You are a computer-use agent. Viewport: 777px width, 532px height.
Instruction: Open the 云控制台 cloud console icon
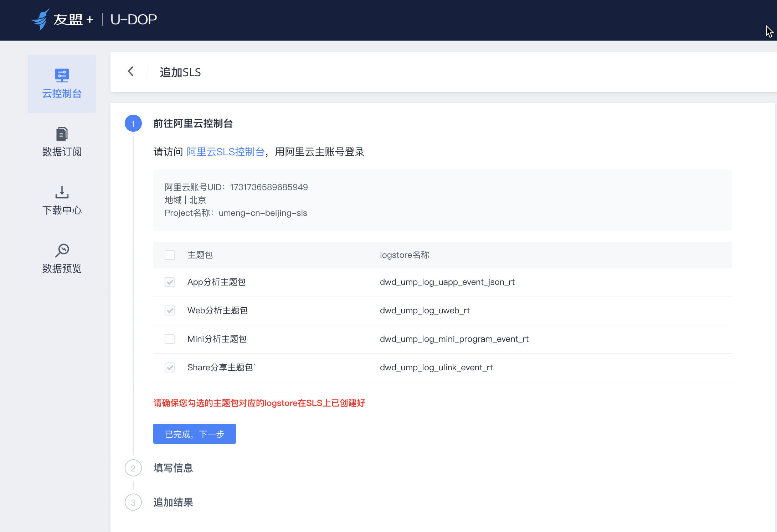[x=62, y=75]
